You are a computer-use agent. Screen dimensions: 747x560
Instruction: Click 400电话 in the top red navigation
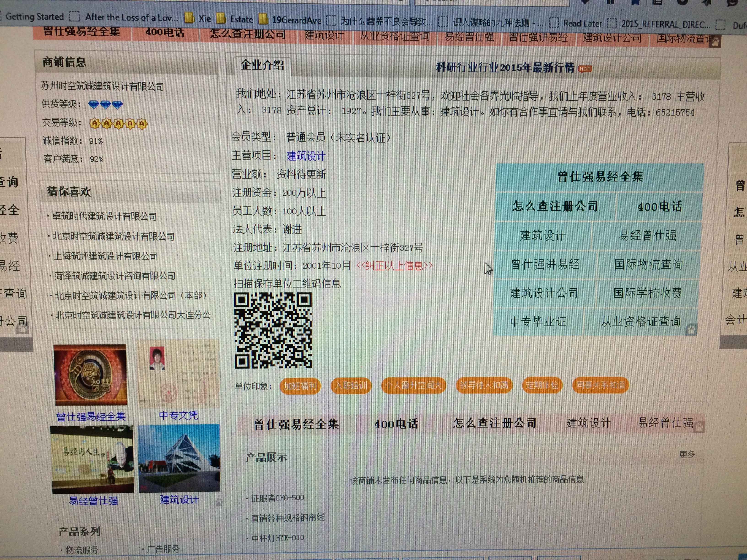[165, 33]
